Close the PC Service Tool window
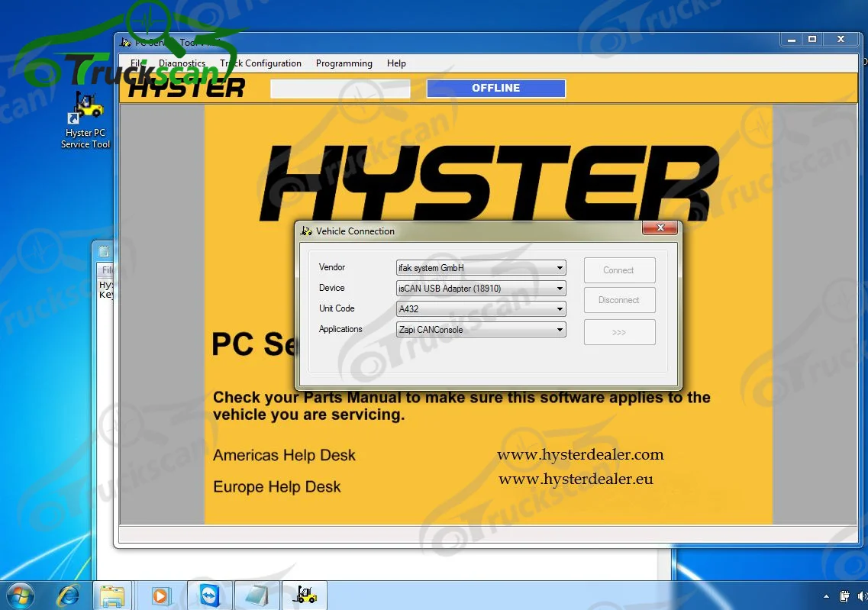The image size is (868, 610). pyautogui.click(x=841, y=39)
